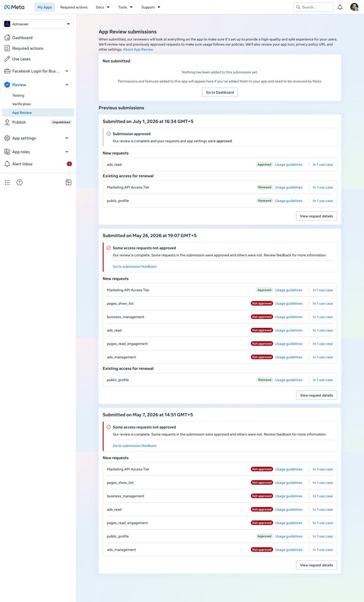This screenshot has height=602, width=364.
Task: Toggle sidebar collapse panel icon
Action: [69, 182]
